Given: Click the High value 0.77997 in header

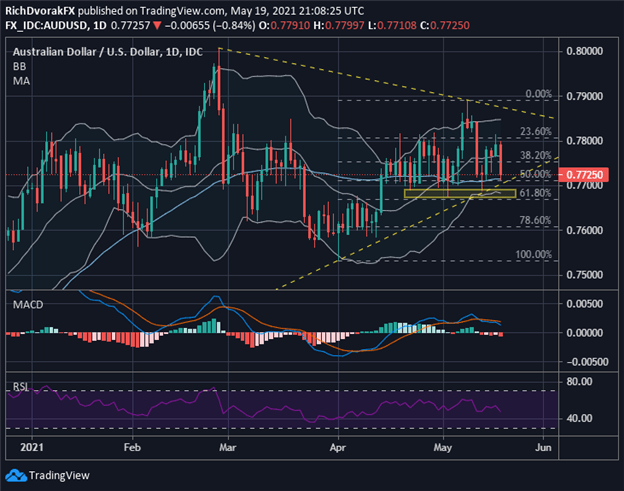Looking at the screenshot, I should (345, 26).
